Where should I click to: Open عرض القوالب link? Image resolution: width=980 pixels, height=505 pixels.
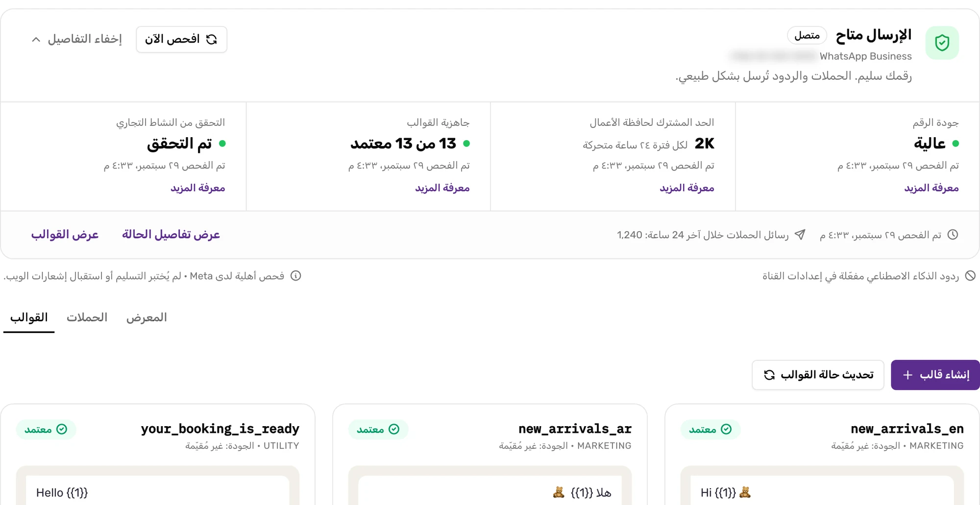pyautogui.click(x=65, y=235)
